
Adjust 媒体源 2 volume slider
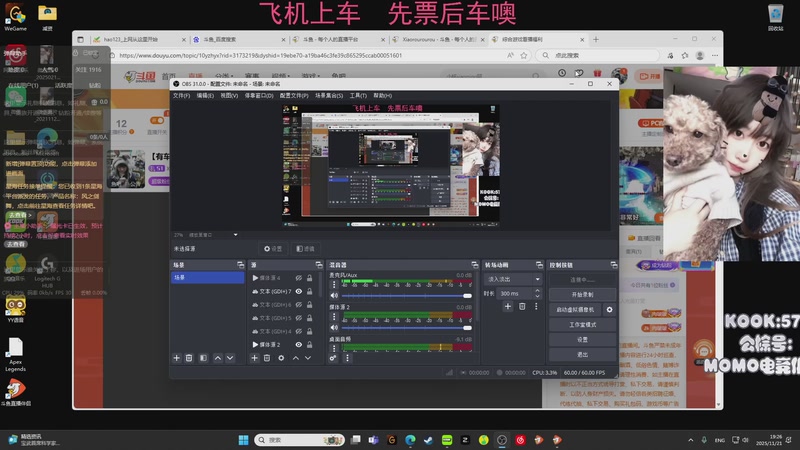pos(407,328)
